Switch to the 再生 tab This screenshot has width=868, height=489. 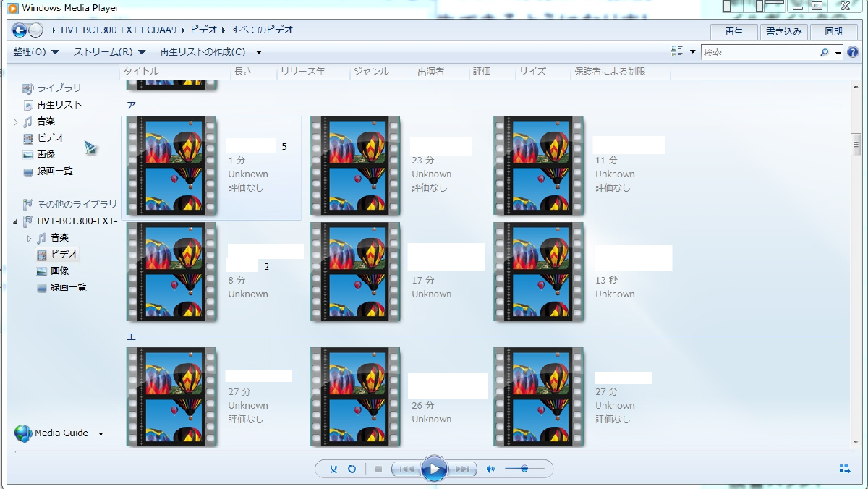click(x=733, y=32)
